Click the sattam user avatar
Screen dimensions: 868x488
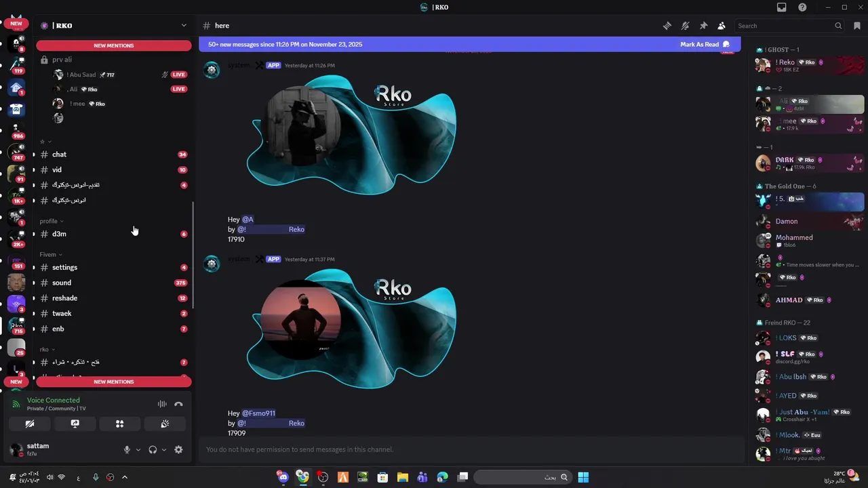[x=16, y=449]
